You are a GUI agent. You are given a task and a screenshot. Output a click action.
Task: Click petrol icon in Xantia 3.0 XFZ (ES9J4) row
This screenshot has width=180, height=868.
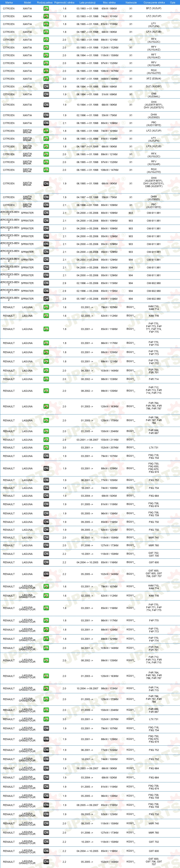46,79
